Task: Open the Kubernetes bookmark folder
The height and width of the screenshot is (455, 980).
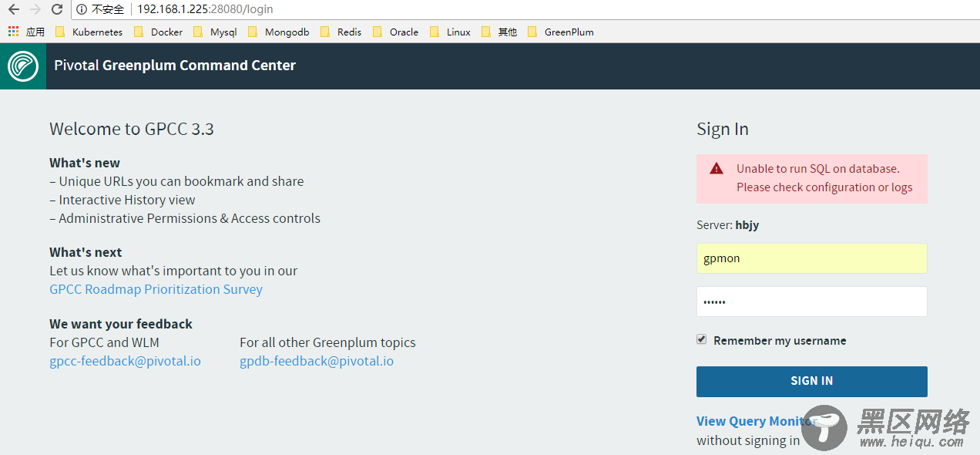Action: (89, 32)
